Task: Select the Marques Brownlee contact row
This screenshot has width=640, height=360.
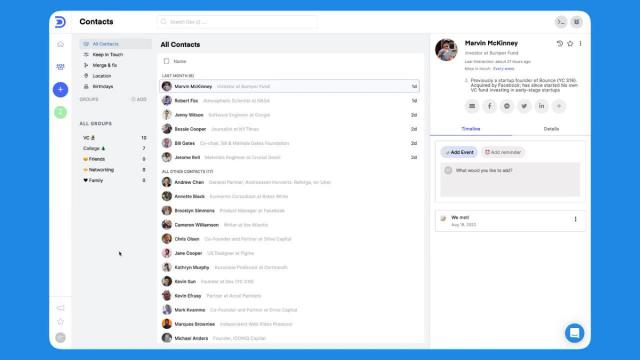Action: [x=289, y=324]
